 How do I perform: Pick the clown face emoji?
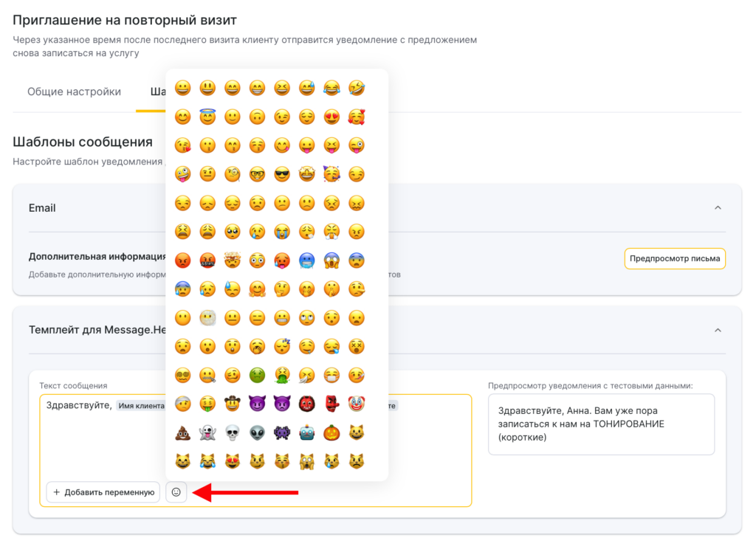click(x=357, y=404)
